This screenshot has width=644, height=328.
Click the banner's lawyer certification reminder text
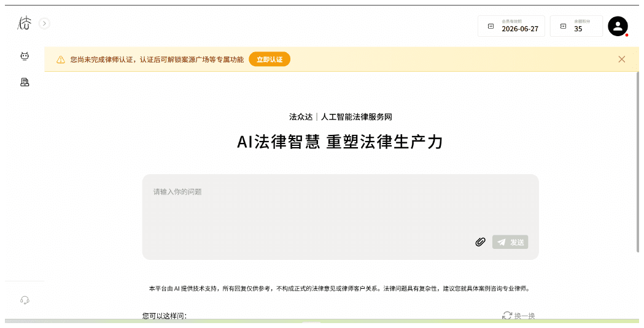coord(157,60)
